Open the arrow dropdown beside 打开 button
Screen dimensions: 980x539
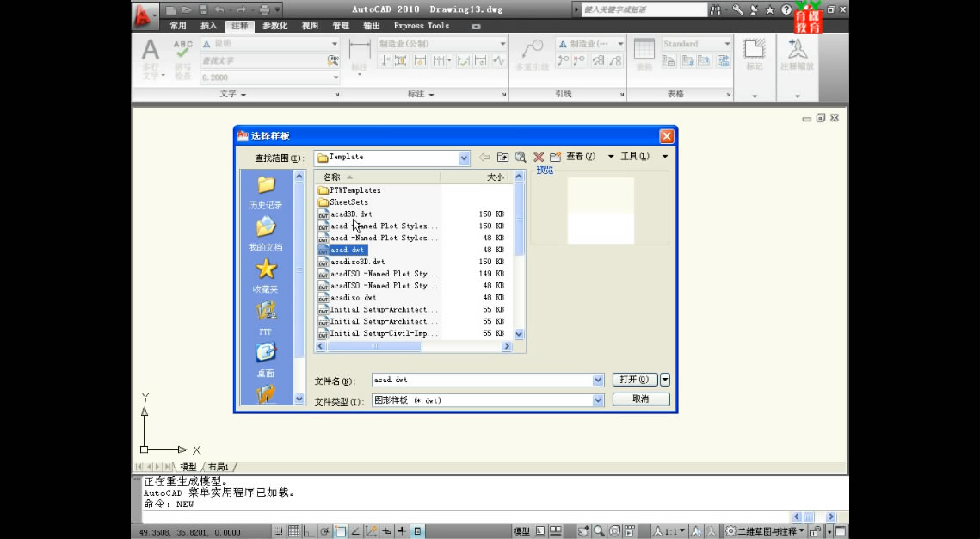[665, 380]
